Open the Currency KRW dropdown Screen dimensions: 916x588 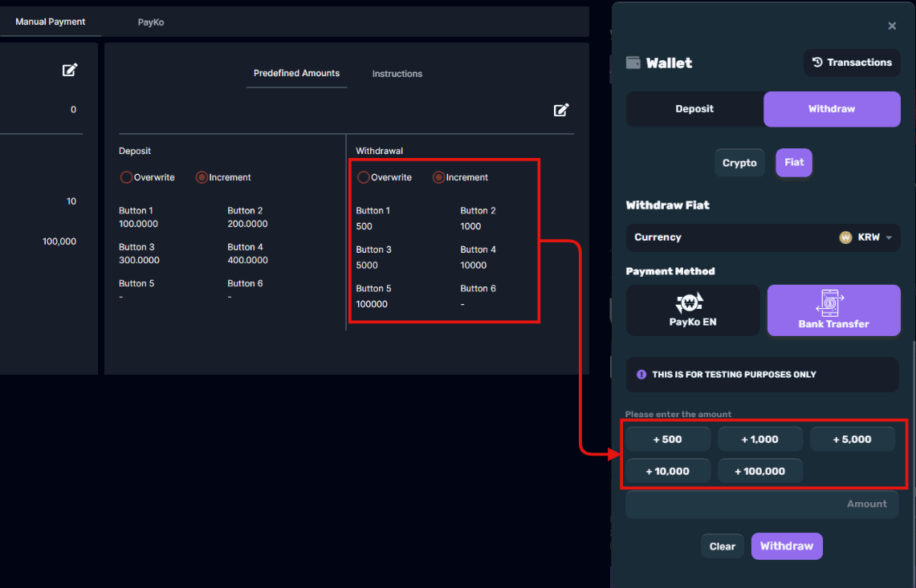763,237
